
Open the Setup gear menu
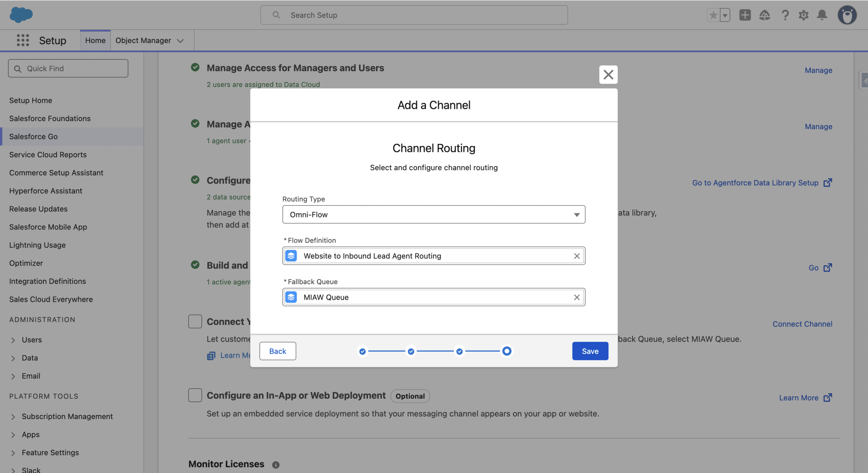pyautogui.click(x=803, y=15)
